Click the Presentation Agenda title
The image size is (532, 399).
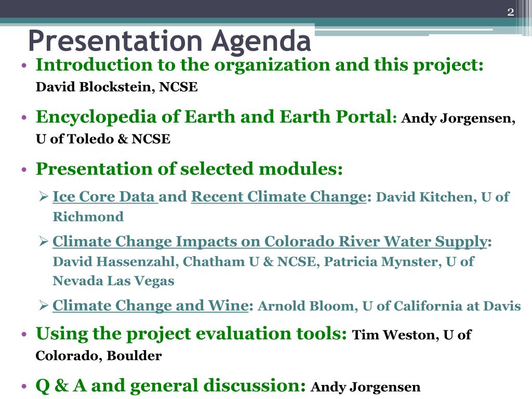(170, 41)
